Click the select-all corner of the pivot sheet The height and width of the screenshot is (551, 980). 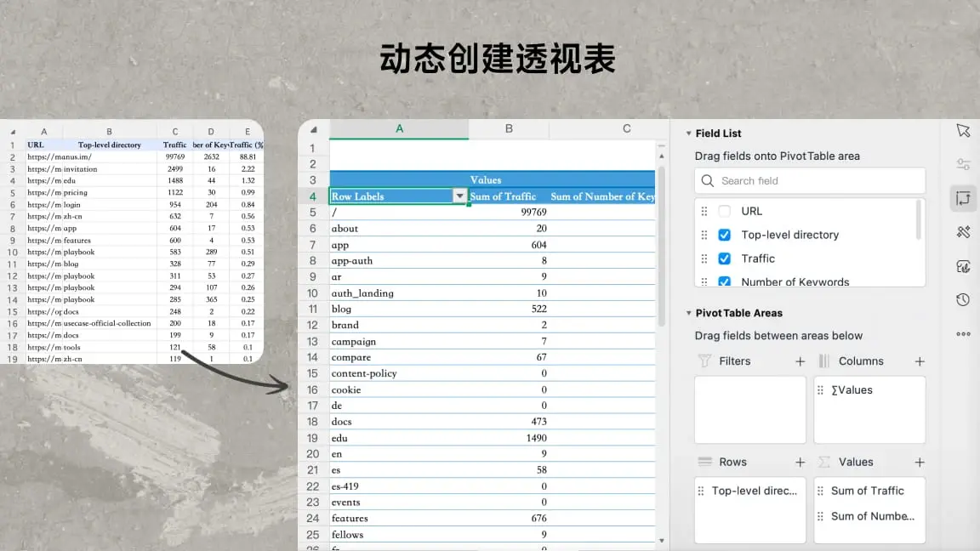pyautogui.click(x=314, y=129)
